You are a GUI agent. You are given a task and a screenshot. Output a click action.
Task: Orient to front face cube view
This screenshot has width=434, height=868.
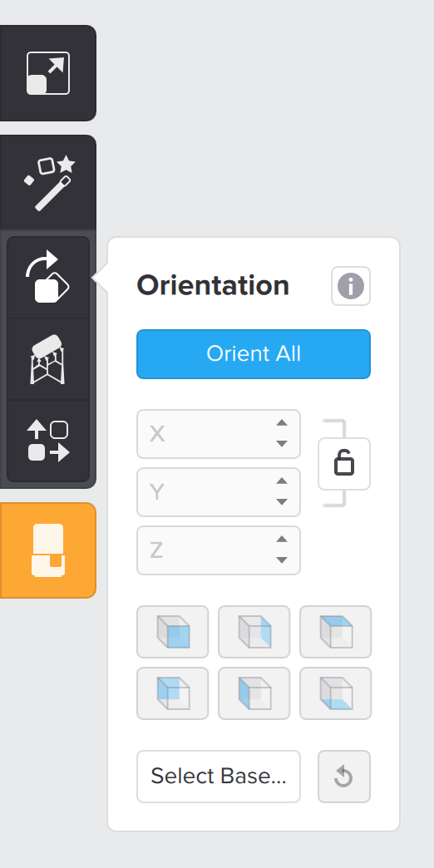(173, 632)
